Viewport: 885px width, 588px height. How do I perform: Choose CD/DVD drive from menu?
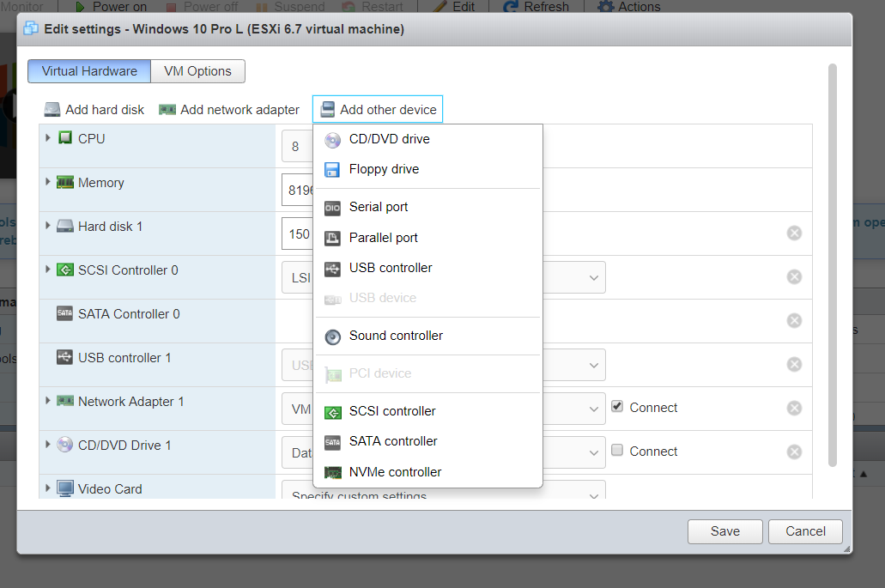[427, 139]
